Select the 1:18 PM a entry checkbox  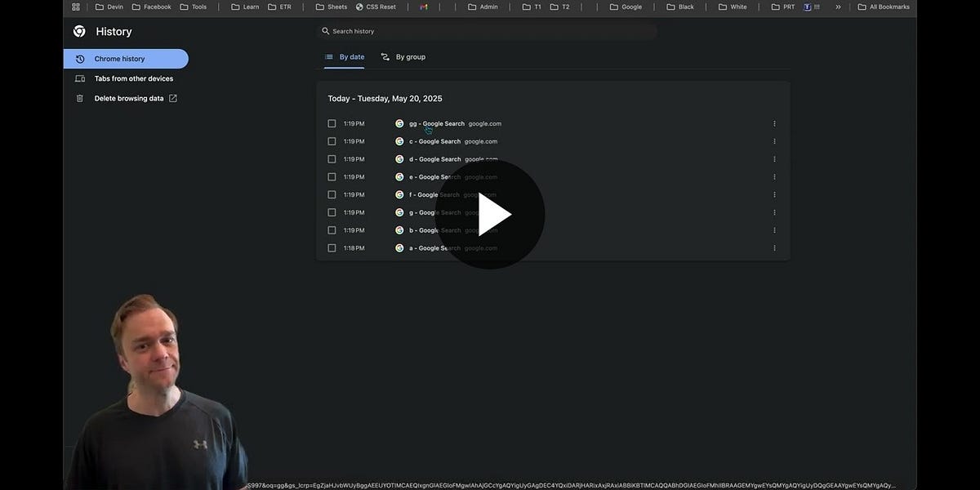(x=332, y=247)
